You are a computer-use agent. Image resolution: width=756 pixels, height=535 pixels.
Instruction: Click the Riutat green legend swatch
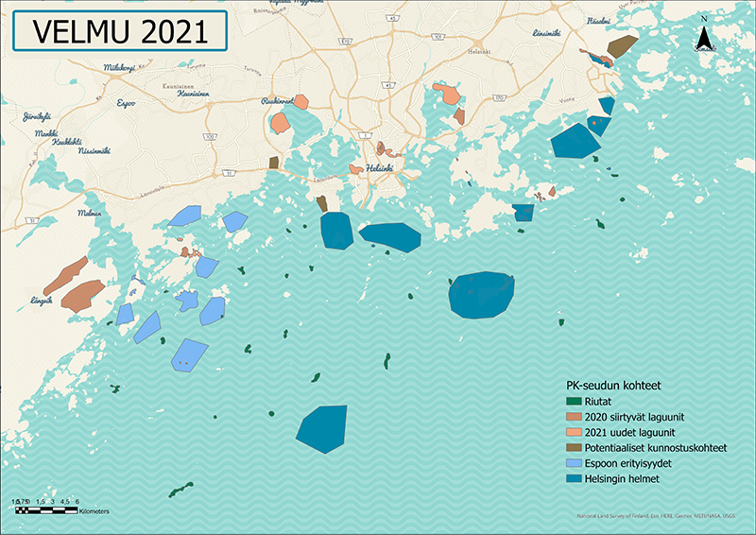(574, 402)
